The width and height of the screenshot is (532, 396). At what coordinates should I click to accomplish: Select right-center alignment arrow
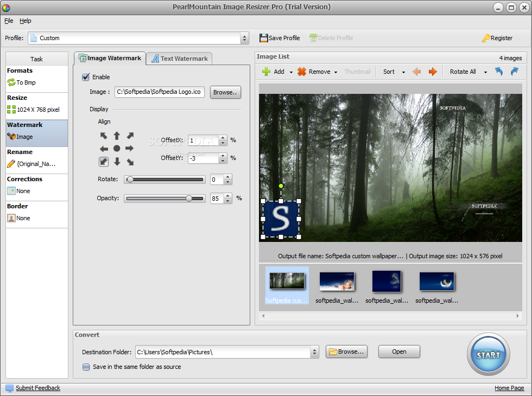pyautogui.click(x=130, y=149)
